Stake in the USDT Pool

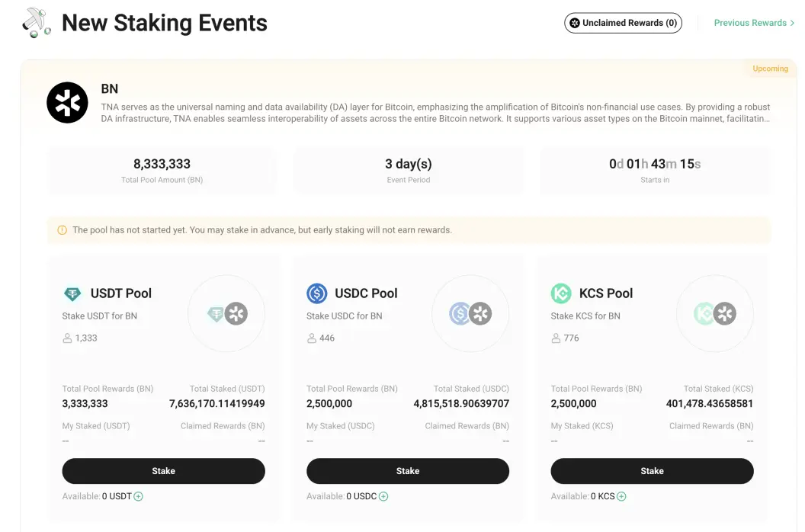164,471
